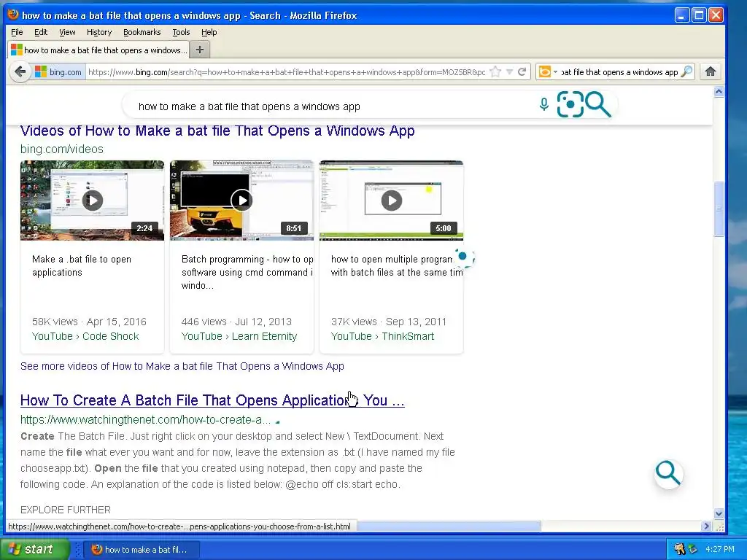Click the Firefox URL address bar

pyautogui.click(x=287, y=72)
